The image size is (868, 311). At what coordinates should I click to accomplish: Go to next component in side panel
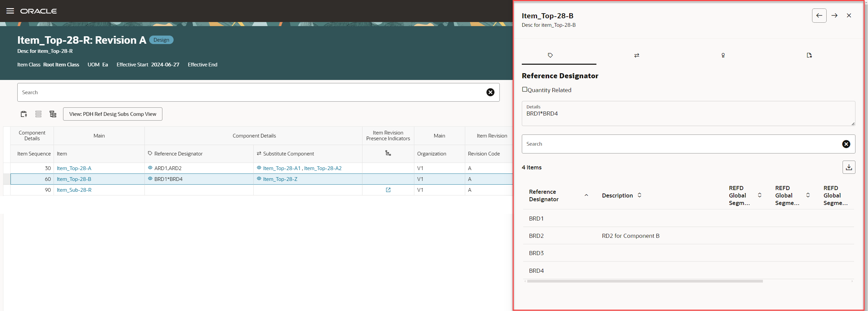834,16
